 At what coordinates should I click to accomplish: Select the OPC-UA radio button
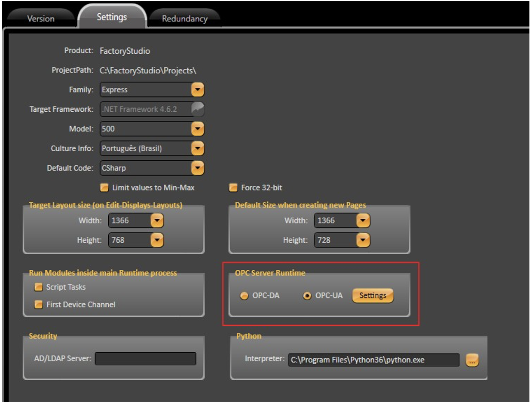(x=307, y=296)
